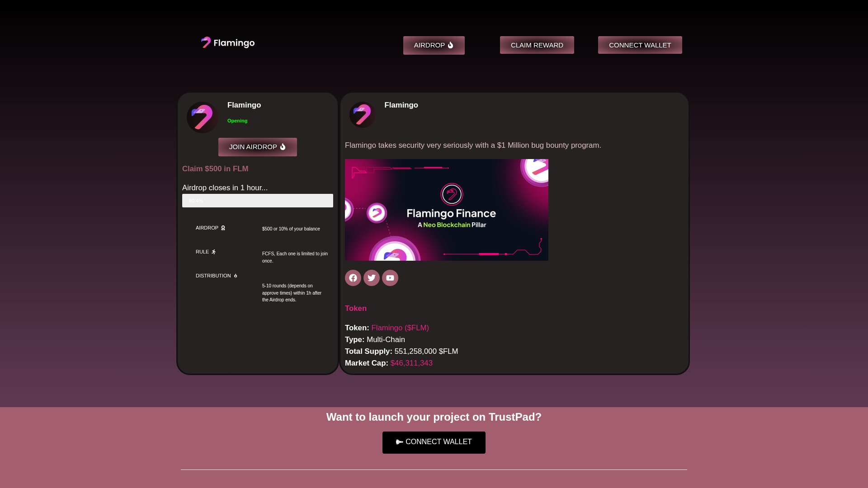
Task: Open the Facebook social icon
Action: coord(353,278)
